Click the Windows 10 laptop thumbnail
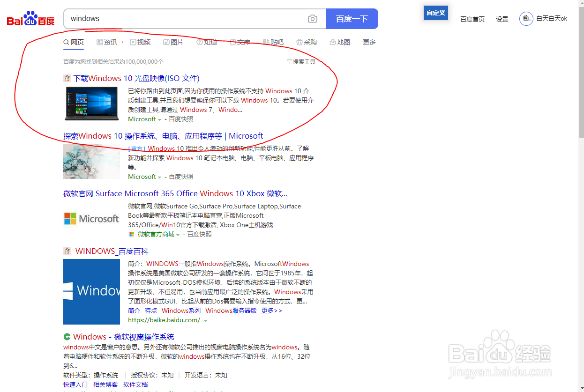The height and width of the screenshot is (392, 584). pos(92,104)
